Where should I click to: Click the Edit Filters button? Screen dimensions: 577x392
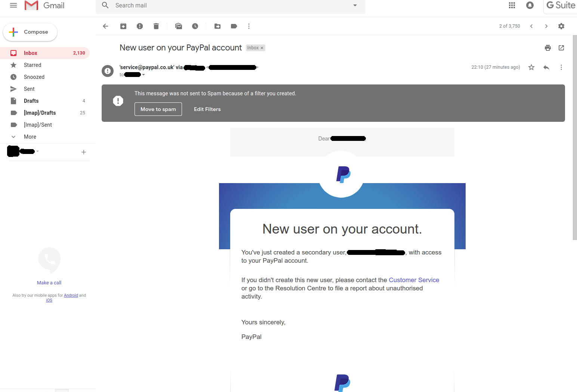(207, 109)
